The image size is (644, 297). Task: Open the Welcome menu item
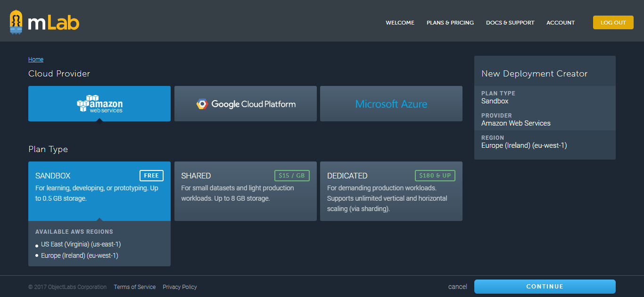[400, 23]
